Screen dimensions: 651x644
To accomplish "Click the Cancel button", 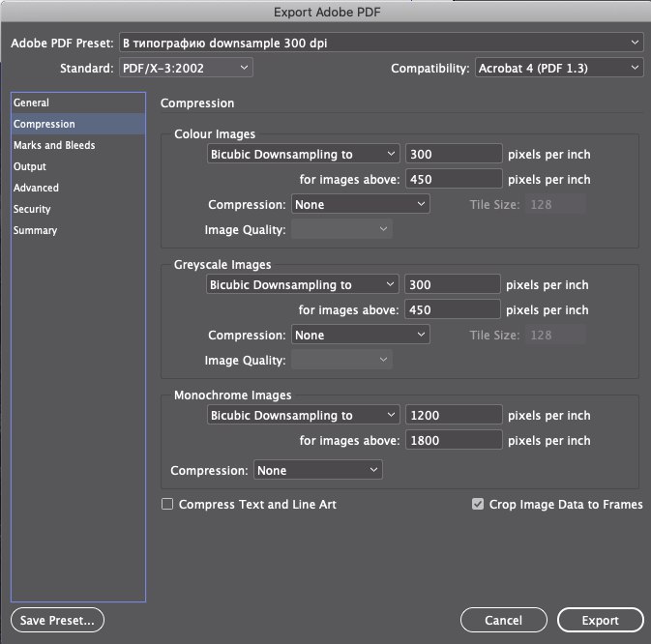I will [x=503, y=620].
